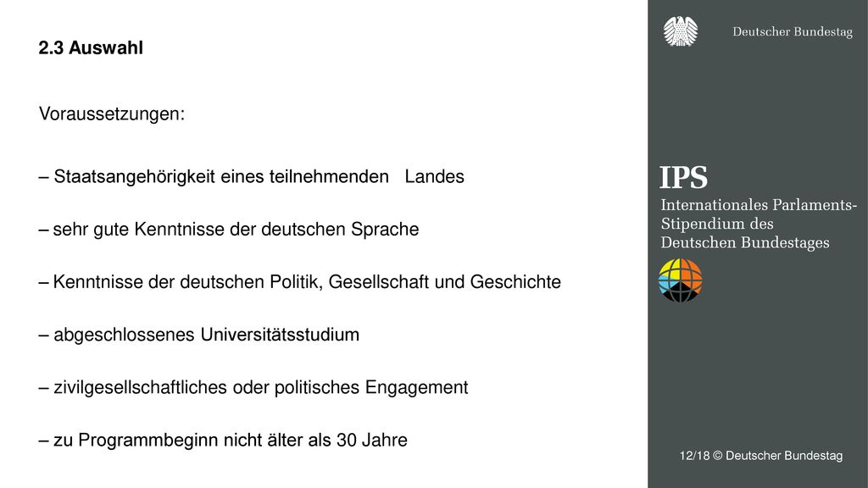Screen dimensions: 868x488
Task: Select the Staatsangehörigkeit eines teilnehmenden Landes line
Action: (x=251, y=176)
